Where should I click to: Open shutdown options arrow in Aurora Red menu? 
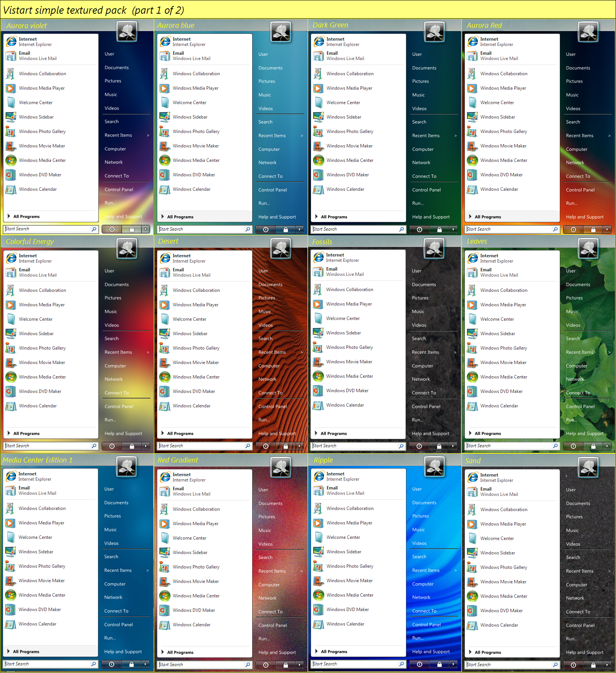pyautogui.click(x=607, y=230)
